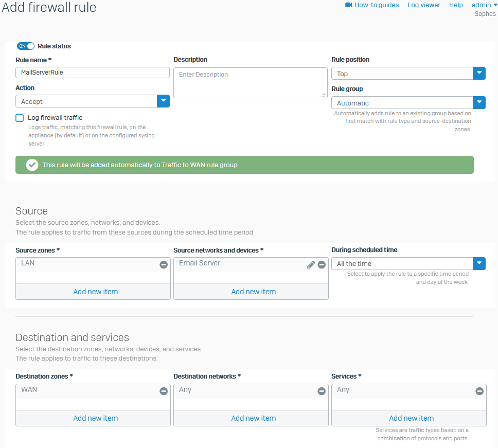Remove Any from Services
The width and height of the screenshot is (498, 448).
coord(479,391)
